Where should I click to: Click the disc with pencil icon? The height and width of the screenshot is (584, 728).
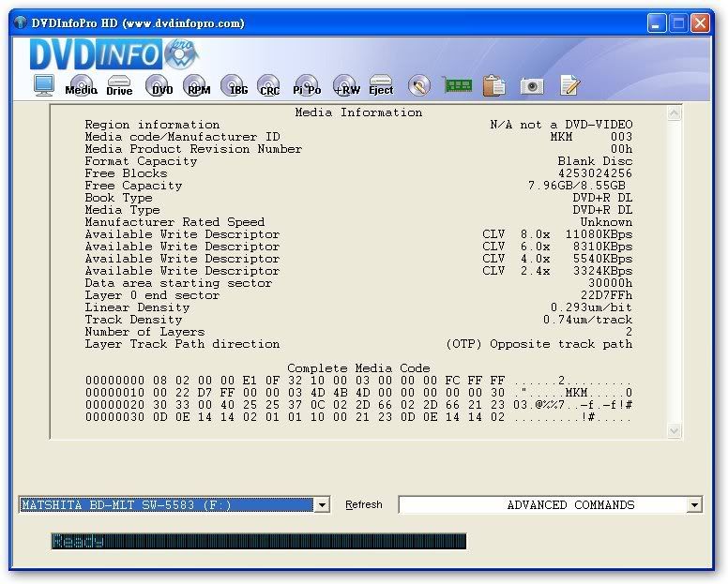(x=419, y=86)
